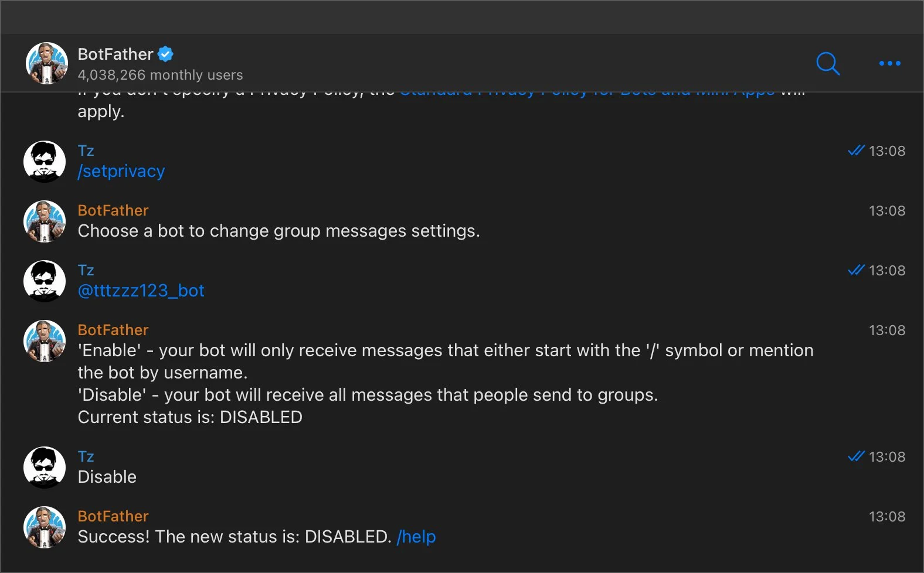Open the @tttzzz123_bot mention link
Viewport: 924px width, 573px height.
[141, 291]
